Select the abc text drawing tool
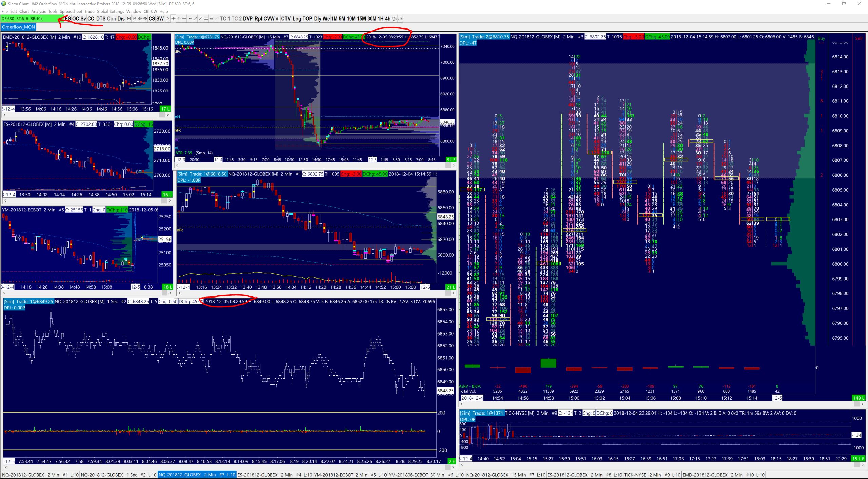Viewport: 868px width, 479px height. click(x=211, y=19)
